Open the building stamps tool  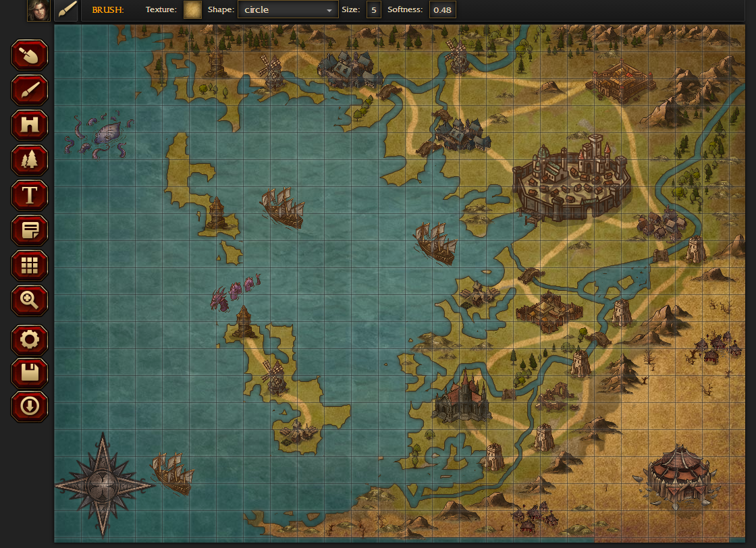(x=29, y=125)
